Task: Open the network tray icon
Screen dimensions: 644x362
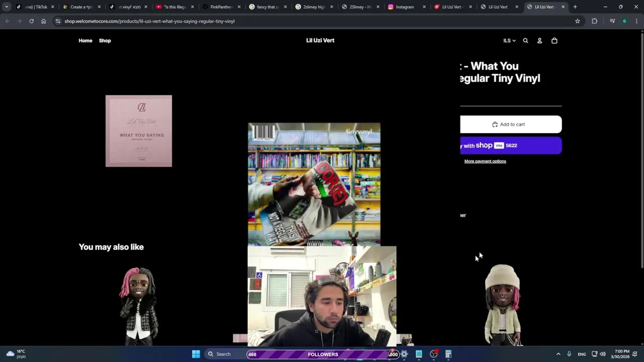Action: [x=594, y=354]
